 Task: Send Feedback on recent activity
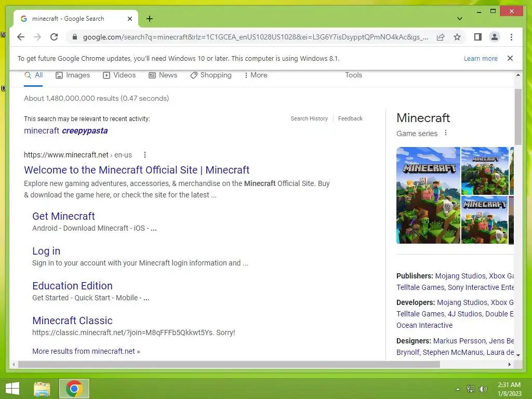coord(350,118)
